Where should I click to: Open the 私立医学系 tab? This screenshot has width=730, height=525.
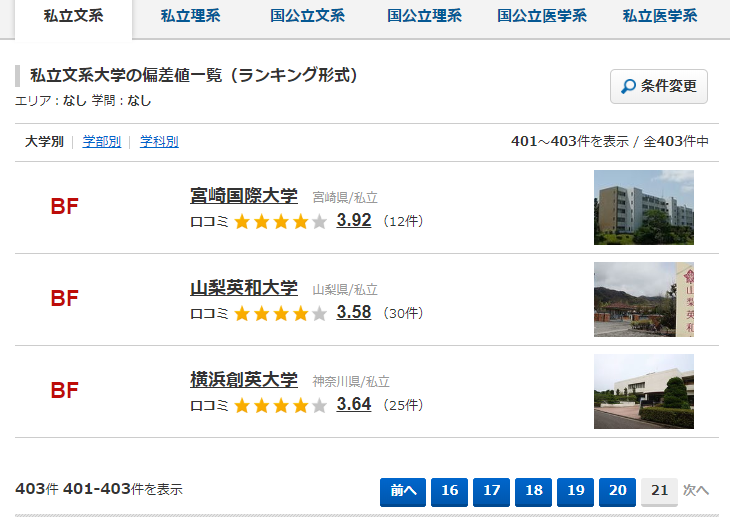coord(660,16)
